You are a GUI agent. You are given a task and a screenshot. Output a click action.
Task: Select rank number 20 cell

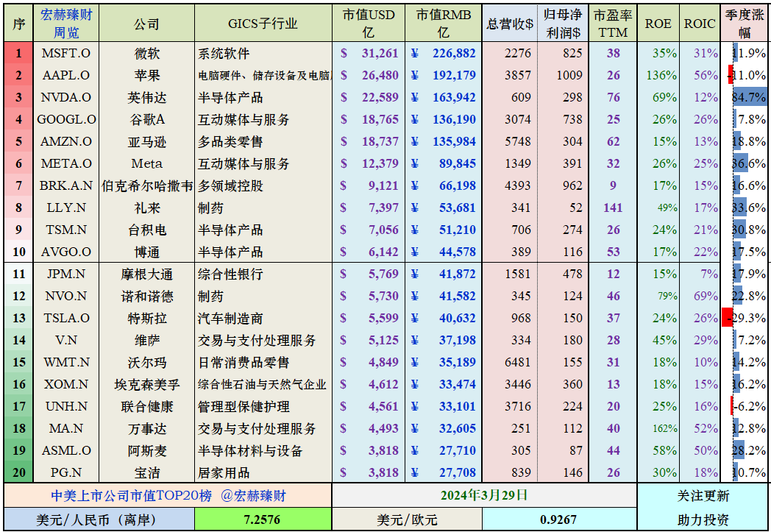[x=18, y=472]
